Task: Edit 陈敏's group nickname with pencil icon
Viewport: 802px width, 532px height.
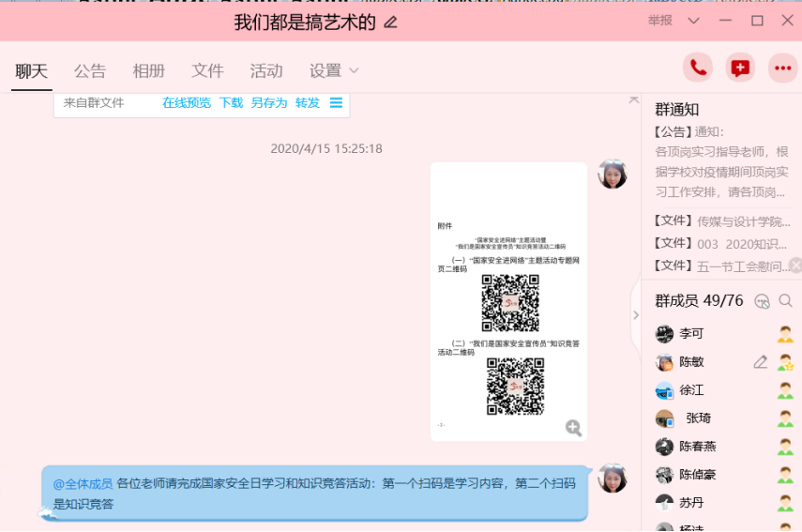Action: click(761, 362)
